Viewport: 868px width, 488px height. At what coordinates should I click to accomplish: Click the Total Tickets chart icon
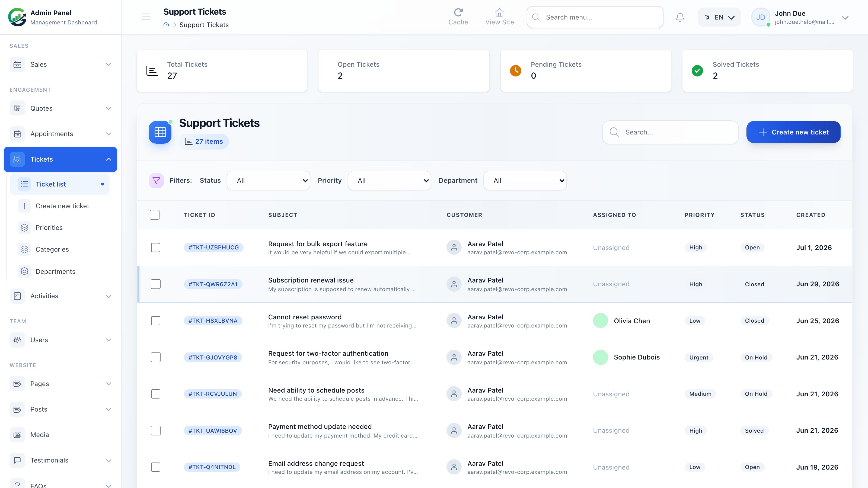152,71
